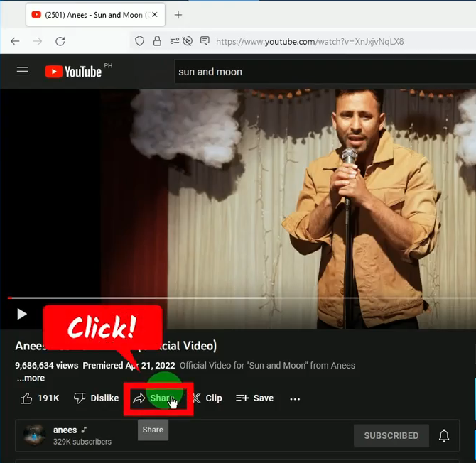Click the autoplay blocked icon in address bar
The width and height of the screenshot is (476, 463).
tap(188, 41)
